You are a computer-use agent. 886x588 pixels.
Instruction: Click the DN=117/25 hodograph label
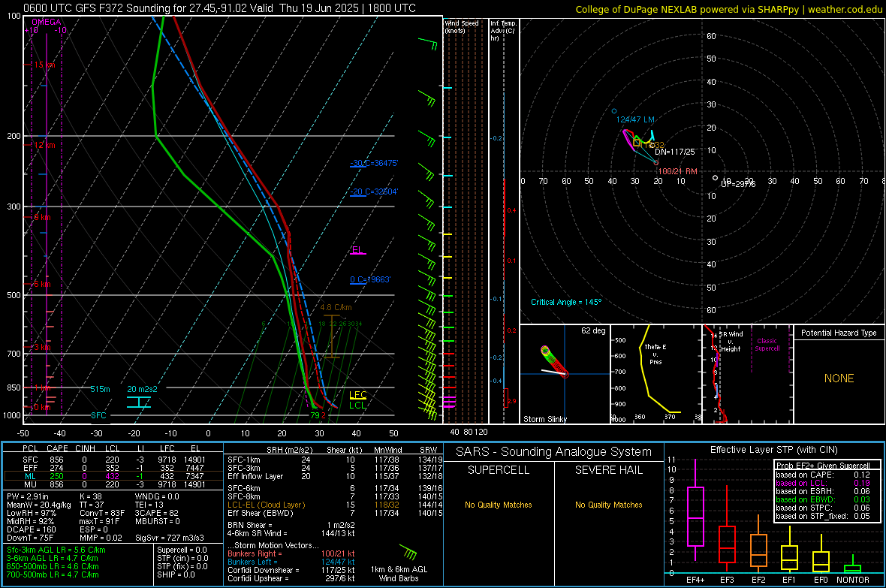click(x=675, y=152)
